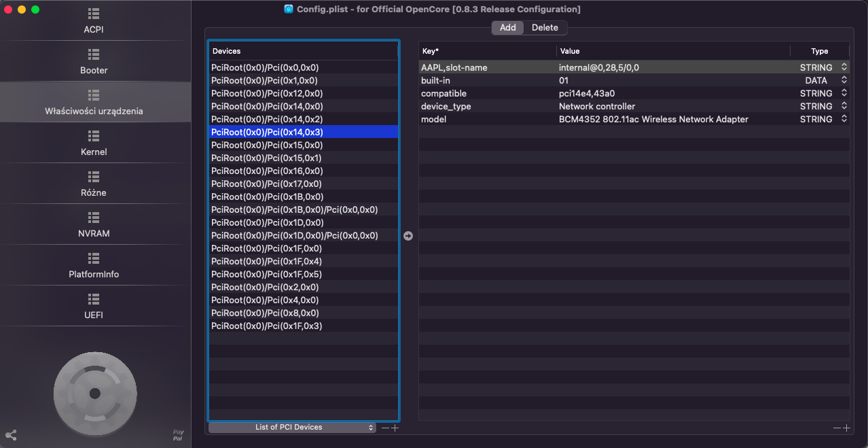Viewport: 868px width, 448px height.
Task: Open the UEFI section
Action: [x=94, y=307]
